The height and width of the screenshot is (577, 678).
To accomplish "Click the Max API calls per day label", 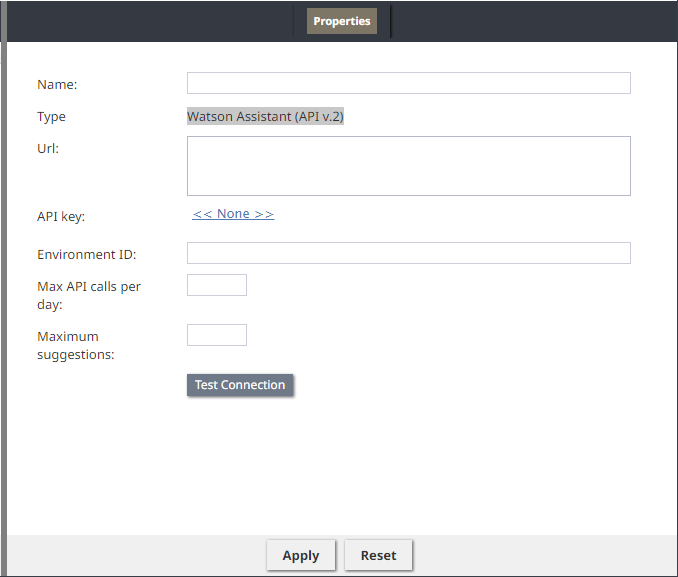I will [x=89, y=295].
